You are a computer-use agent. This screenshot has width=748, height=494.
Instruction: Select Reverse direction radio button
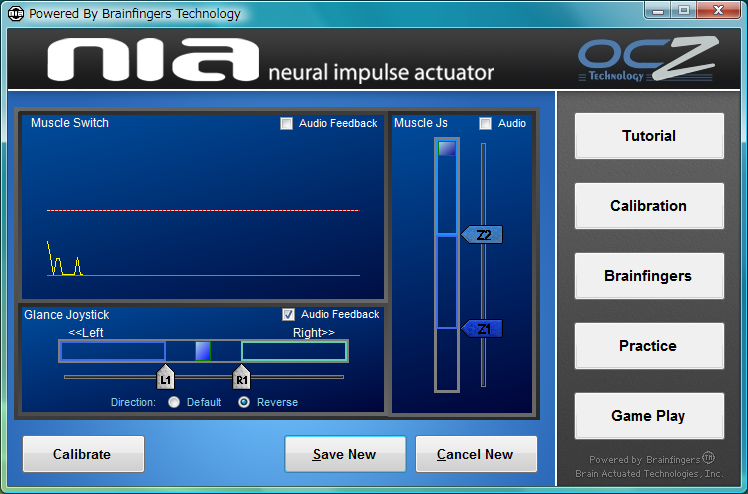coord(244,402)
